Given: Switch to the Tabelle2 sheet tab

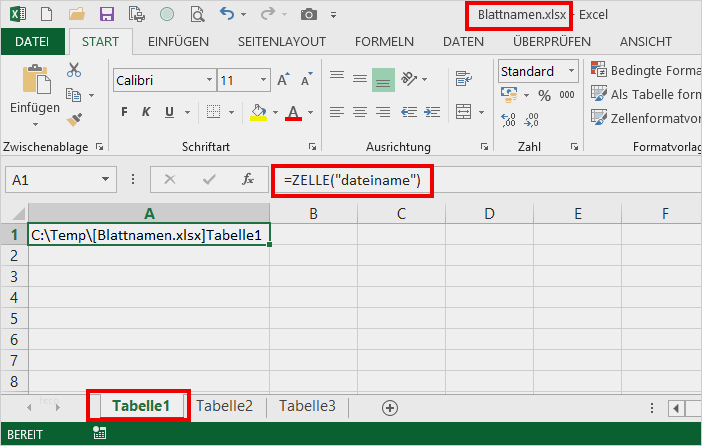Looking at the screenshot, I should pos(224,406).
